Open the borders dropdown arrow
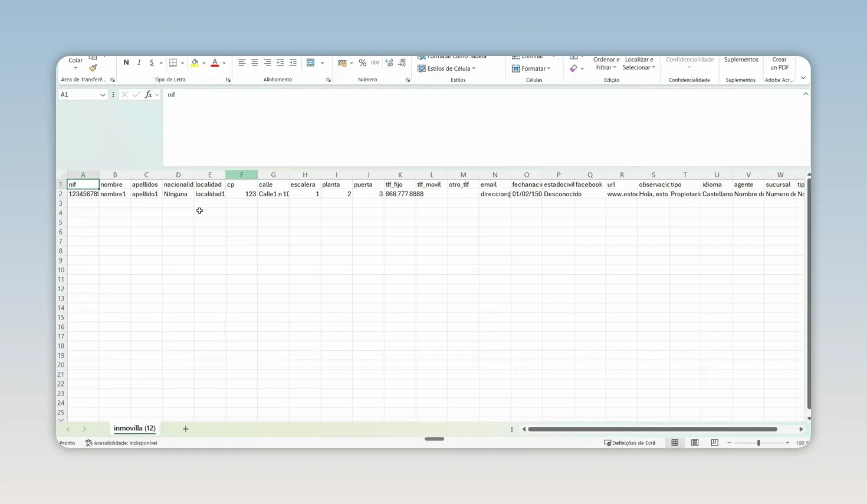 tap(182, 62)
